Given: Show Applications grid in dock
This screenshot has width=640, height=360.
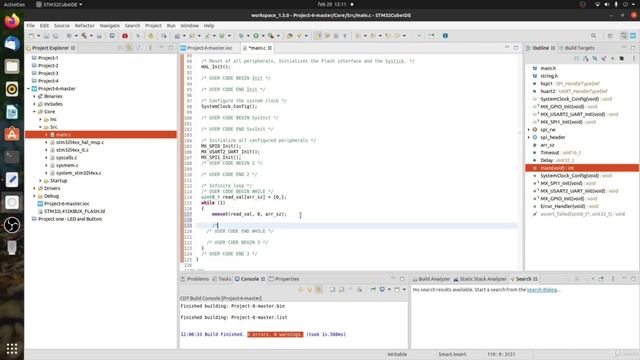Looking at the screenshot, I should (x=12, y=349).
